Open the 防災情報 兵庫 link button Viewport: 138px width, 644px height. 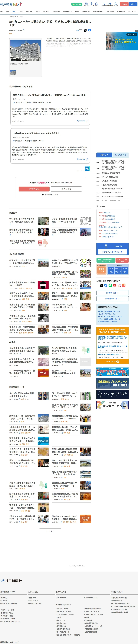(x=112, y=293)
